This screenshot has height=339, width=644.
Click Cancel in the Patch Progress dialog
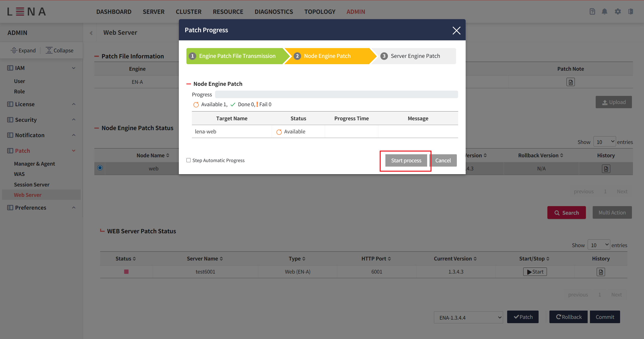click(443, 161)
